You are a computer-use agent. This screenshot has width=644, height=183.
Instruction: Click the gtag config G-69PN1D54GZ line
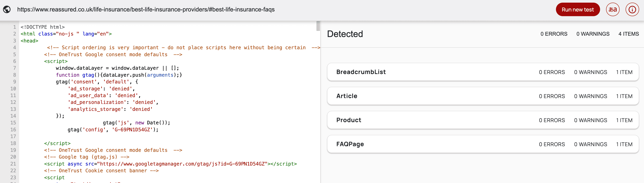113,130
